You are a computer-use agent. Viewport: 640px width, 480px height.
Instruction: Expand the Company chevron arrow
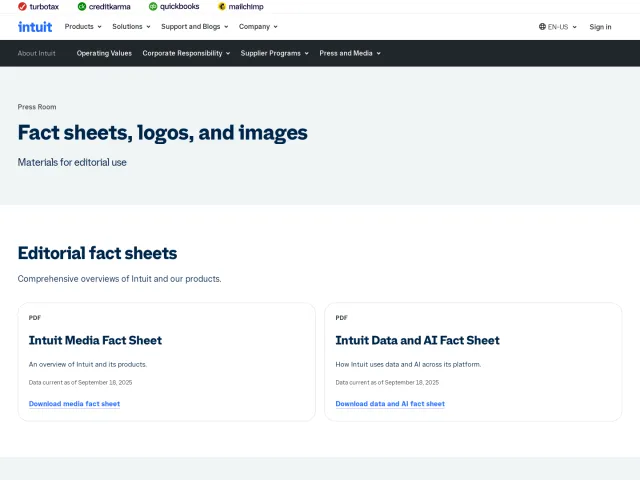click(x=276, y=27)
